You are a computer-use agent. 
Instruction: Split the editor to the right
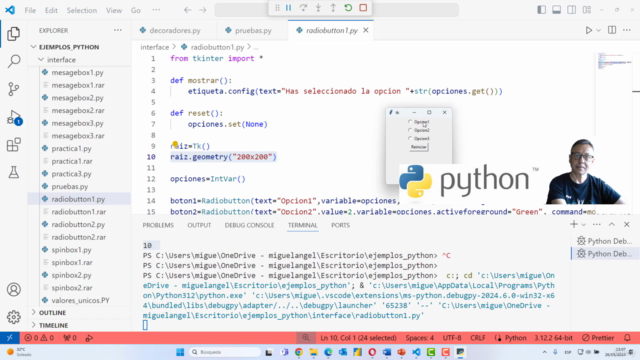(612, 30)
